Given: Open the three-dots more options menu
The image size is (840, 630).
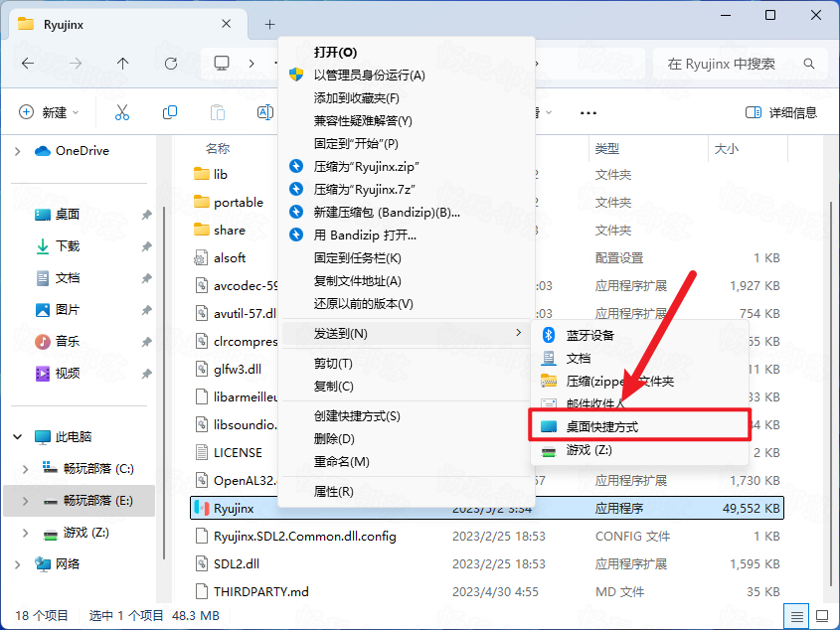Looking at the screenshot, I should (x=588, y=113).
